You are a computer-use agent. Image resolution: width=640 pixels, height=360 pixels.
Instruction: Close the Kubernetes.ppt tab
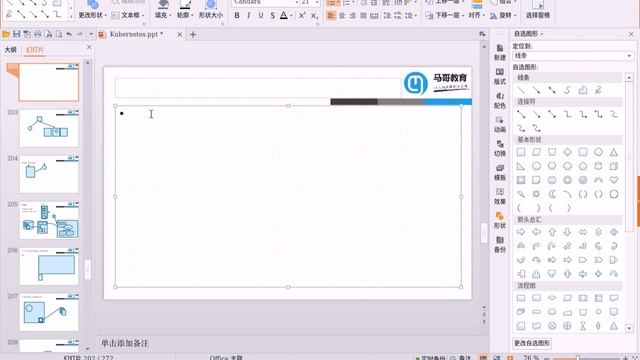point(179,35)
